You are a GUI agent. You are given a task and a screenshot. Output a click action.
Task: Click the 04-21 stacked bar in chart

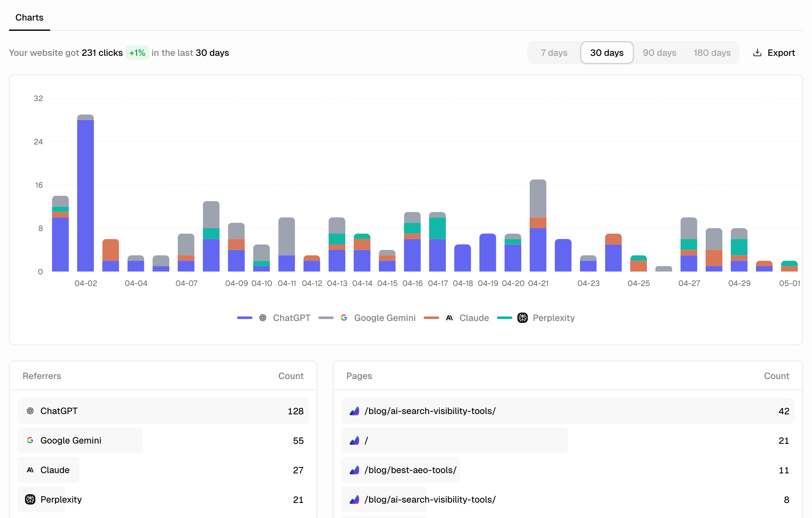click(538, 226)
